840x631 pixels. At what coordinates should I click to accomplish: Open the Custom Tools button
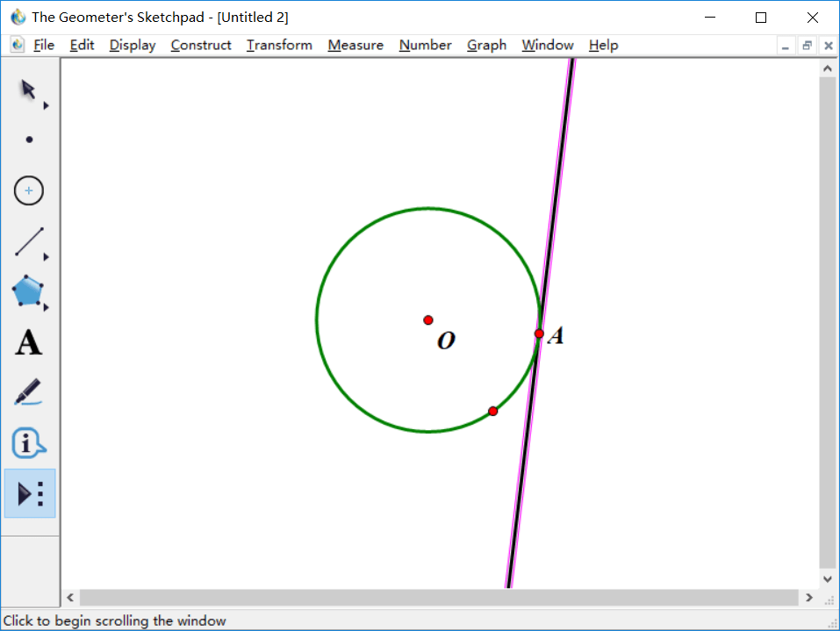click(30, 493)
